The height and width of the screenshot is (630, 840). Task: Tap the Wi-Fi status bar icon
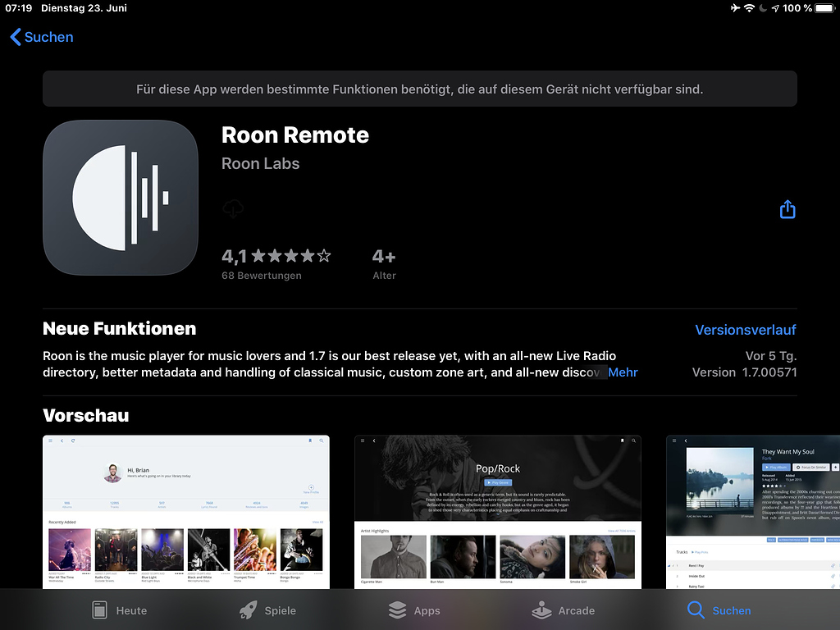pyautogui.click(x=749, y=8)
